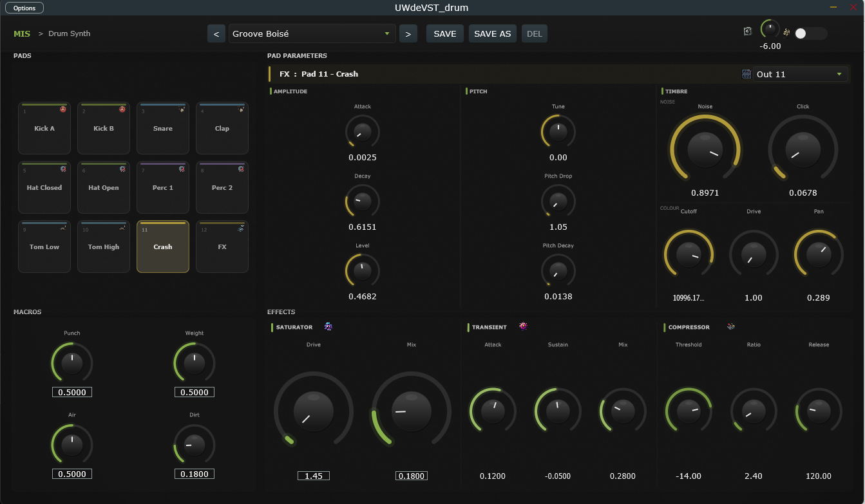Toggle the switch in the top-right header
The image size is (865, 504).
810,33
